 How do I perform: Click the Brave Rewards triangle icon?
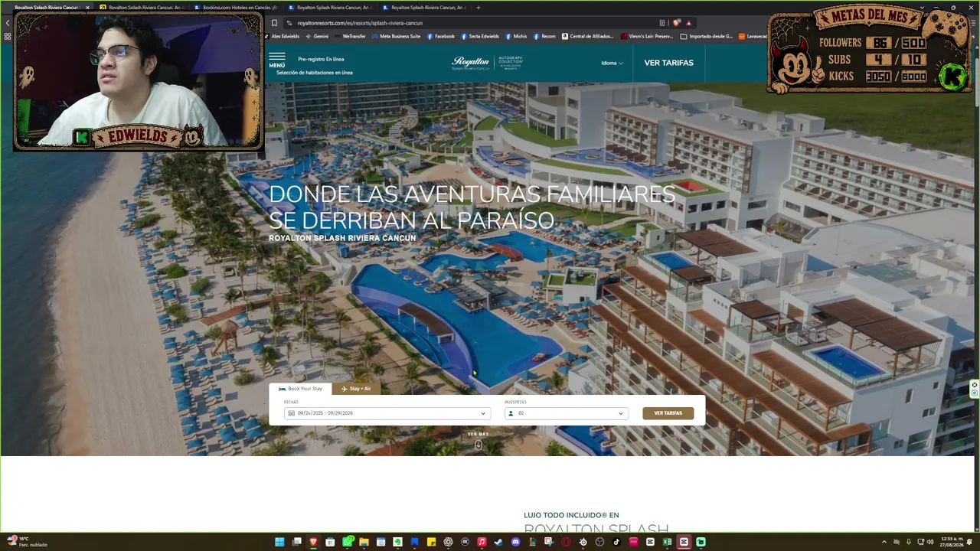(688, 23)
